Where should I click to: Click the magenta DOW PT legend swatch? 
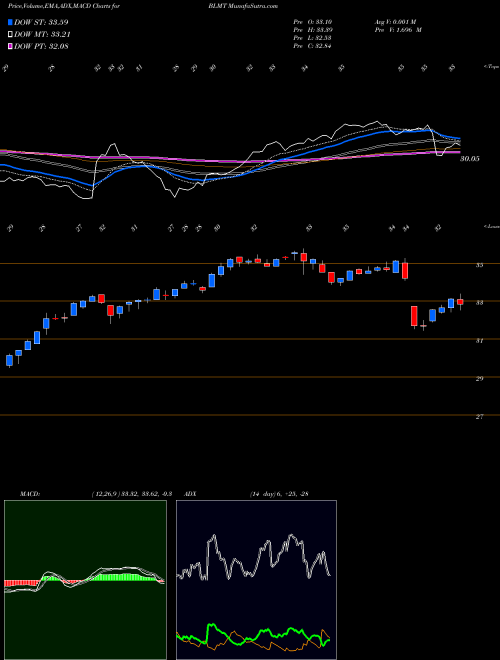tap(10, 46)
